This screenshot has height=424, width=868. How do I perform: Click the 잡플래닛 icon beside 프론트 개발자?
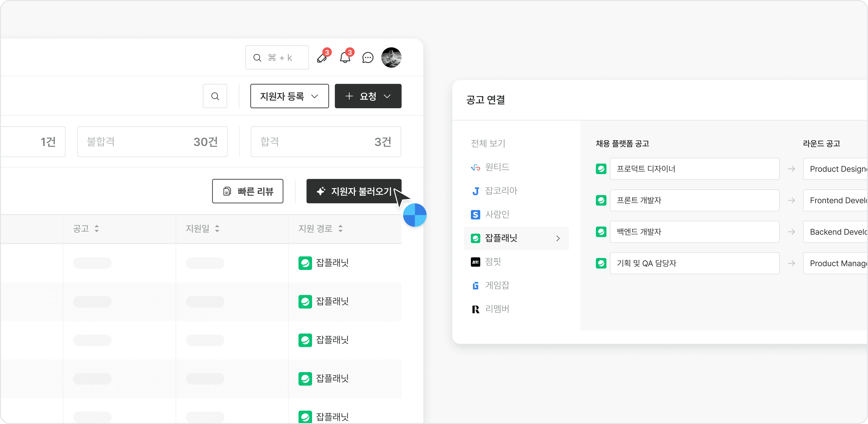[x=601, y=200]
